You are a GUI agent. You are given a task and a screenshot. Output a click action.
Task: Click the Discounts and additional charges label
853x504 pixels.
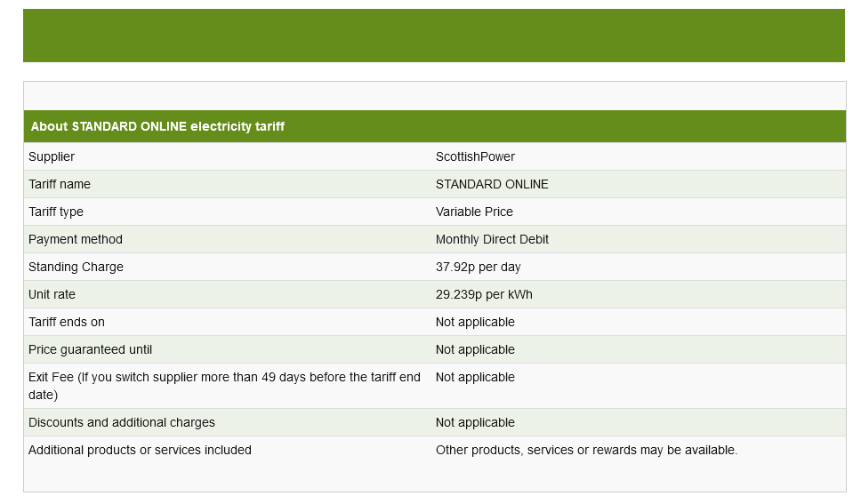point(122,422)
